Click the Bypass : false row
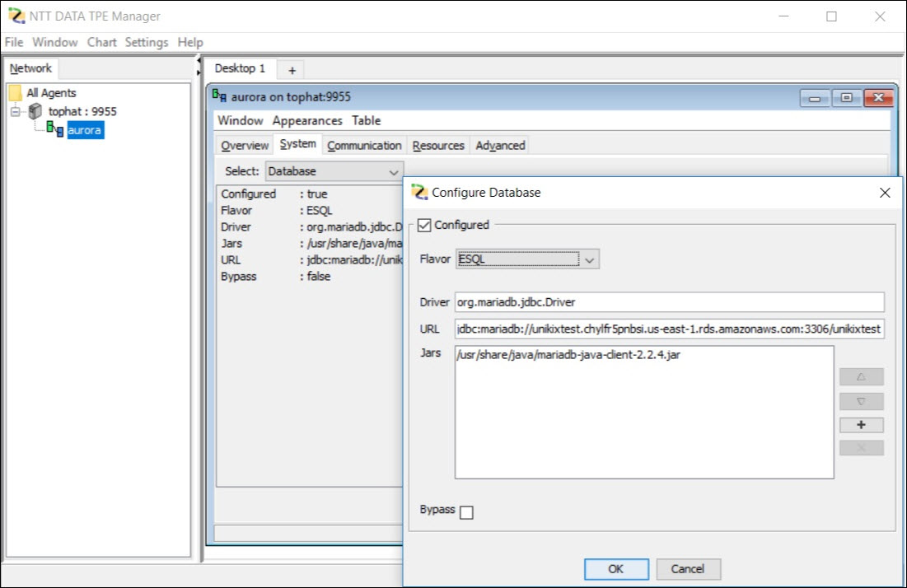This screenshot has height=588, width=907. click(x=310, y=277)
